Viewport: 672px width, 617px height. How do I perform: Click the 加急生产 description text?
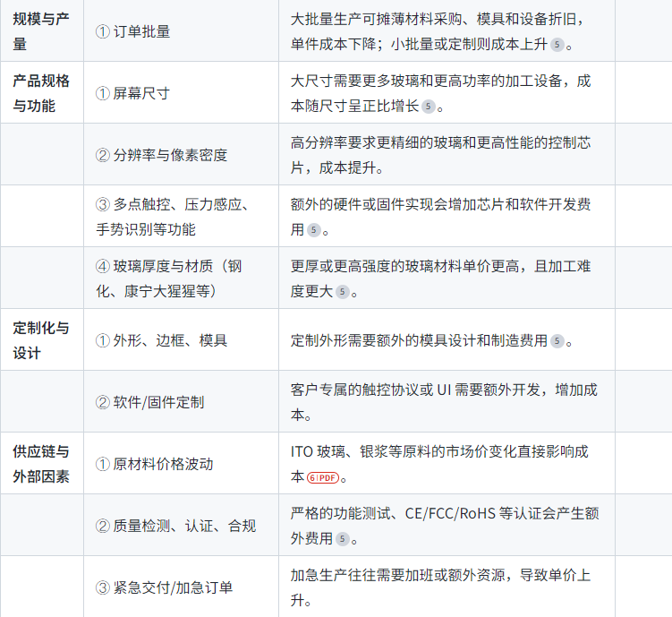(440, 587)
